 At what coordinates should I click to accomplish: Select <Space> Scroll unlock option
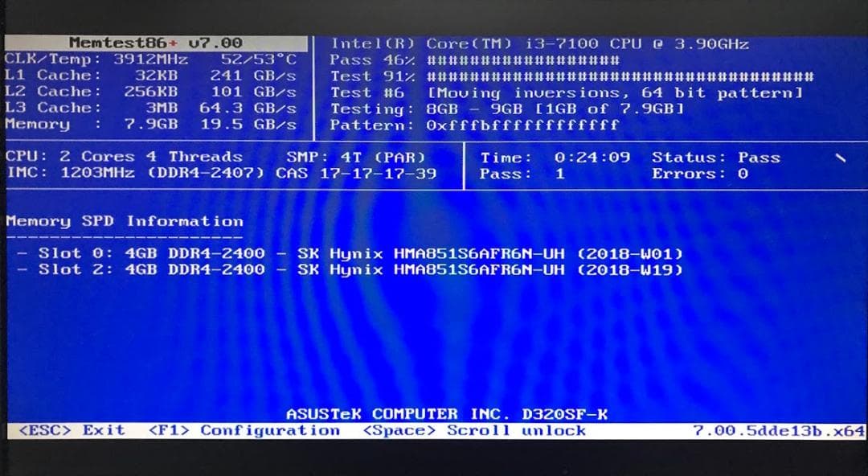point(474,431)
